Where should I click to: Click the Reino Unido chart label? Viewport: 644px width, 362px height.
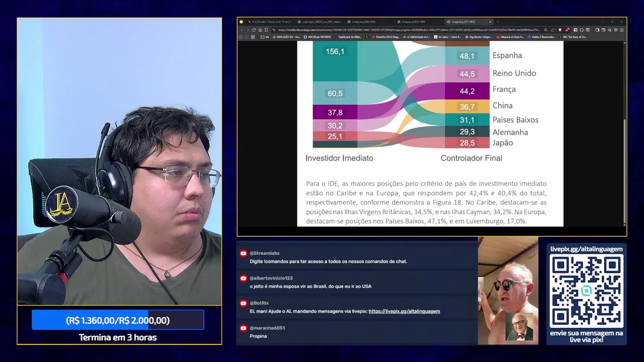pyautogui.click(x=514, y=73)
